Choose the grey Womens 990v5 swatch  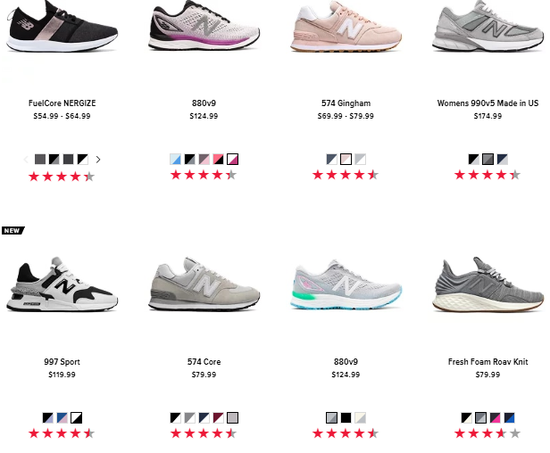click(x=488, y=159)
